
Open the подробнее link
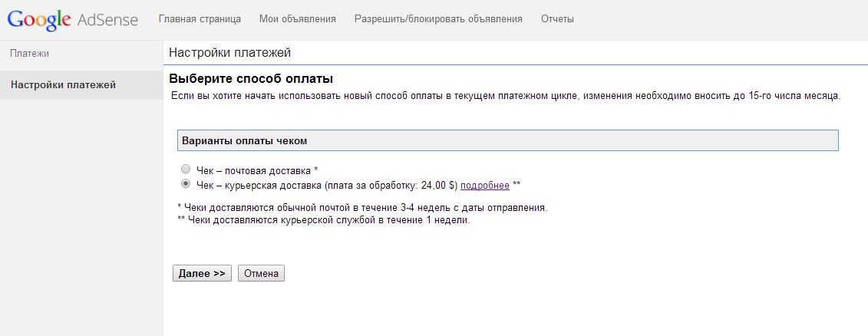[485, 186]
